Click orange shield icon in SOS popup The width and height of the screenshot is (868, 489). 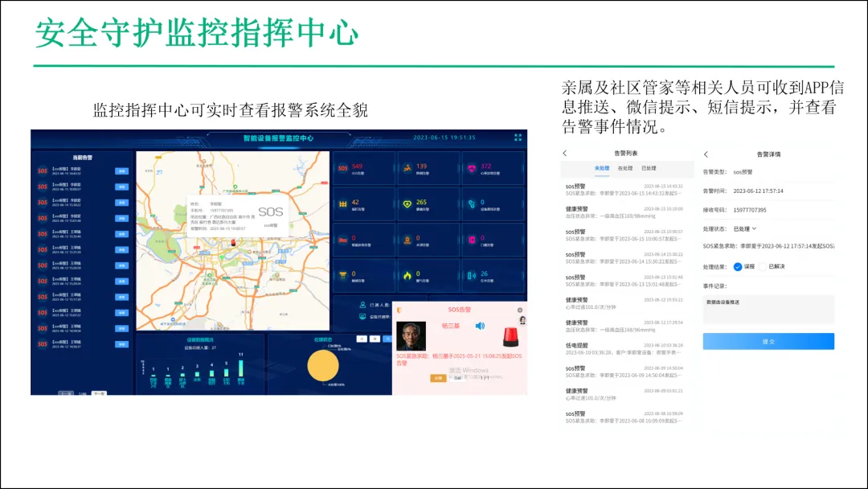[399, 310]
